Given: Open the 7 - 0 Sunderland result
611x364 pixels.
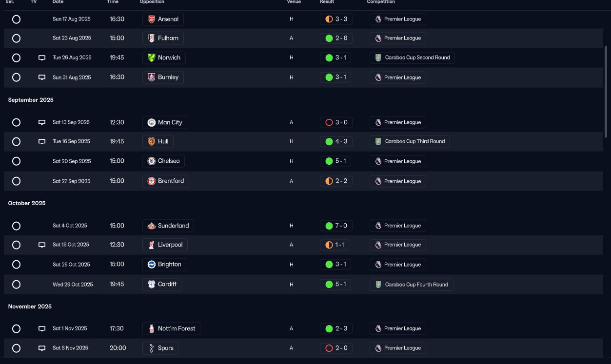Looking at the screenshot, I should click(x=336, y=226).
